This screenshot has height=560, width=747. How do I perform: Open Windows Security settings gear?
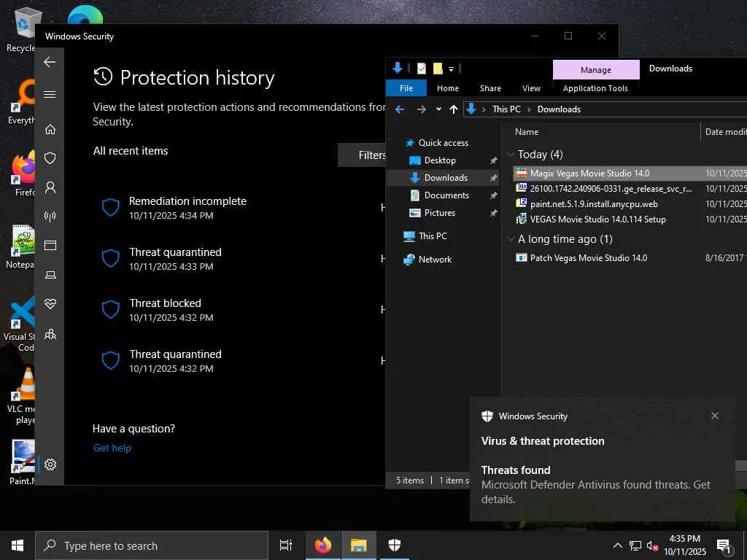[x=50, y=464]
